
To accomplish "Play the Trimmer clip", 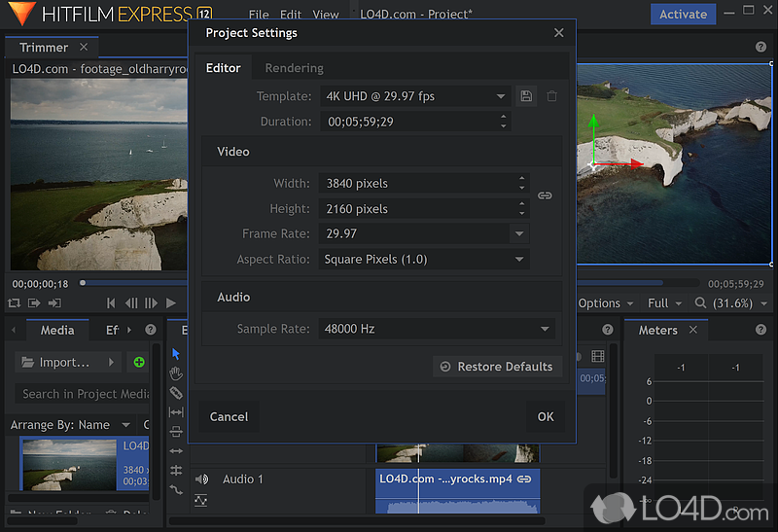I will click(x=171, y=302).
